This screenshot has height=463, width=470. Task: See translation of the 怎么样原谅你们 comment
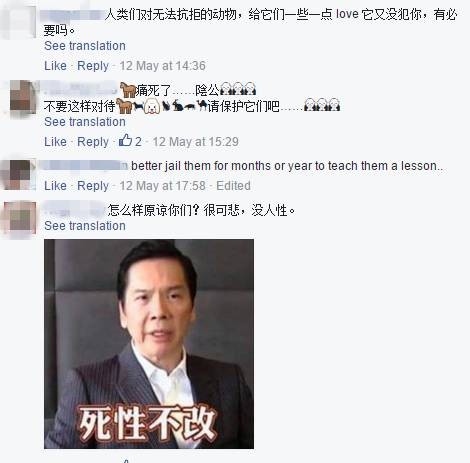[x=85, y=226]
